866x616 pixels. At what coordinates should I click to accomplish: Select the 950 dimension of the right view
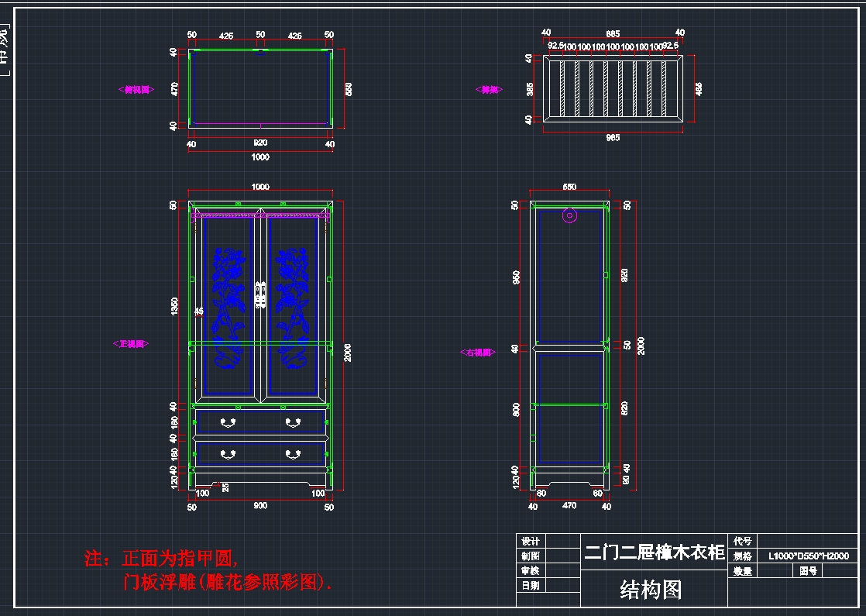point(516,277)
